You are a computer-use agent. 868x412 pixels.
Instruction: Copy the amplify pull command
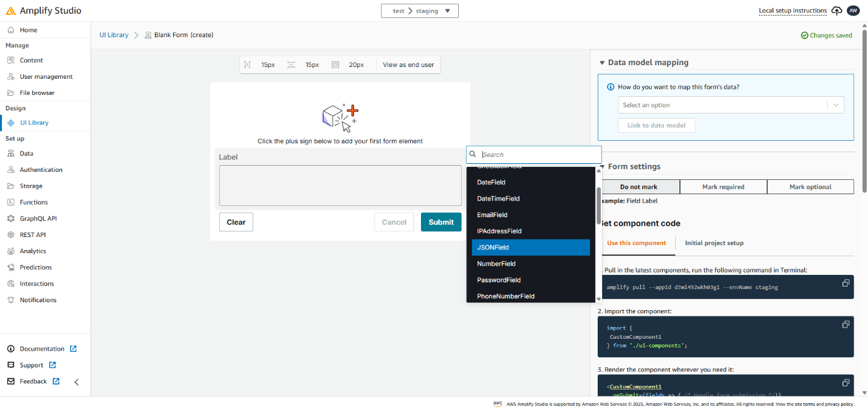846,283
